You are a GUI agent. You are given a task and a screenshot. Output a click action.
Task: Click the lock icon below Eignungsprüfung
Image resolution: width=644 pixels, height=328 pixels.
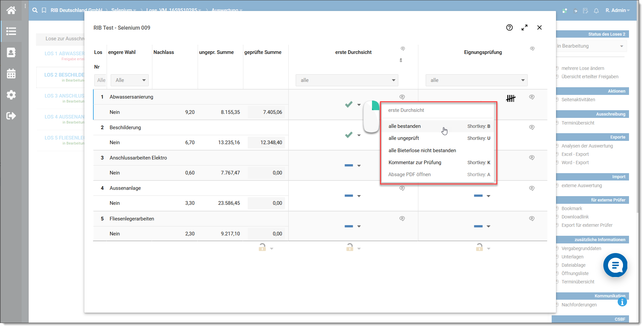(479, 247)
